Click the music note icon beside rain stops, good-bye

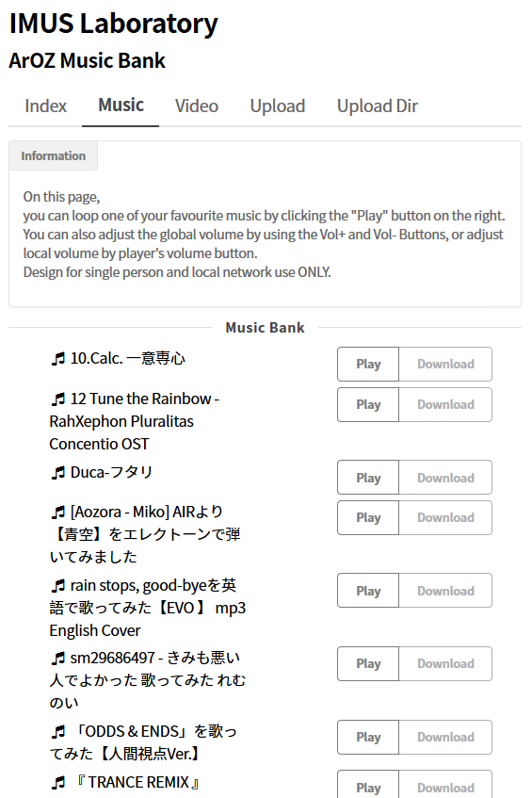[x=58, y=586]
